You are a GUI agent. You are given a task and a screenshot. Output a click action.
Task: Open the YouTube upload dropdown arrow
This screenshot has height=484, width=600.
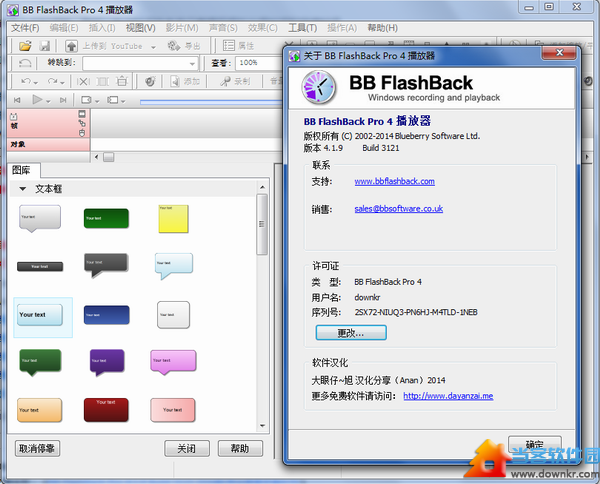click(x=153, y=47)
